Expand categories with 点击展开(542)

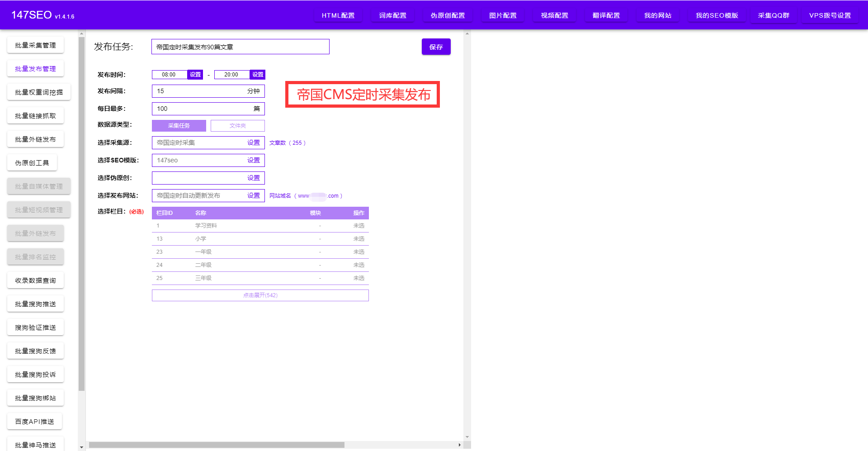260,295
